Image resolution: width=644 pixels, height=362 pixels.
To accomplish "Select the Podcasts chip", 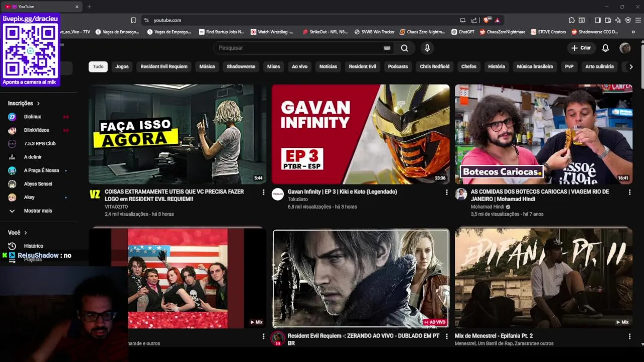I will (398, 66).
